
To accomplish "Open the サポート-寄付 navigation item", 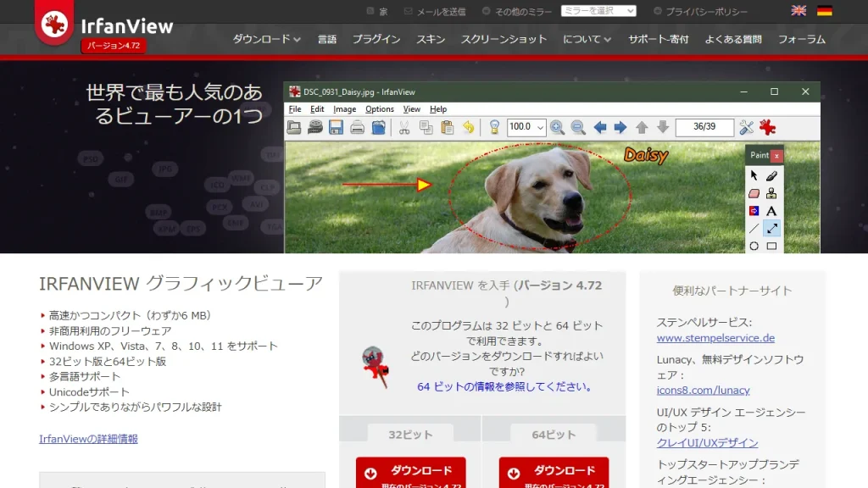I will point(658,39).
